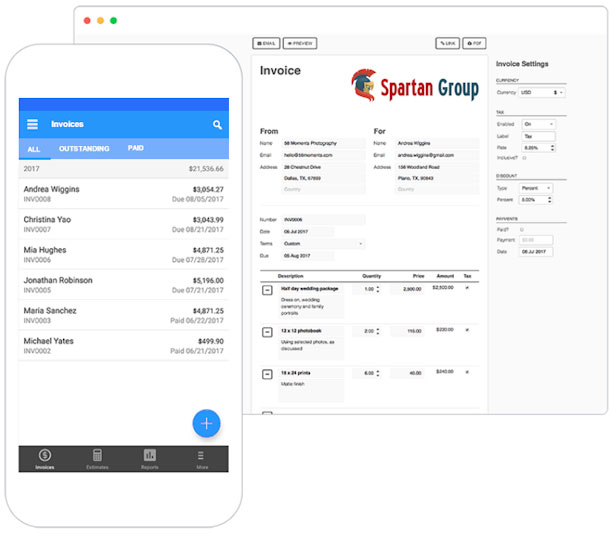The height and width of the screenshot is (534, 612).
Task: Remove the 12 x 12 photobook line item
Action: [267, 332]
